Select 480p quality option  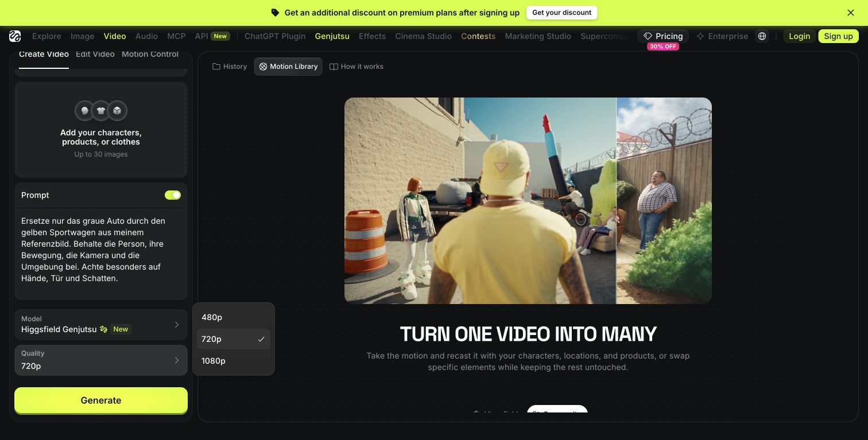[x=234, y=317]
